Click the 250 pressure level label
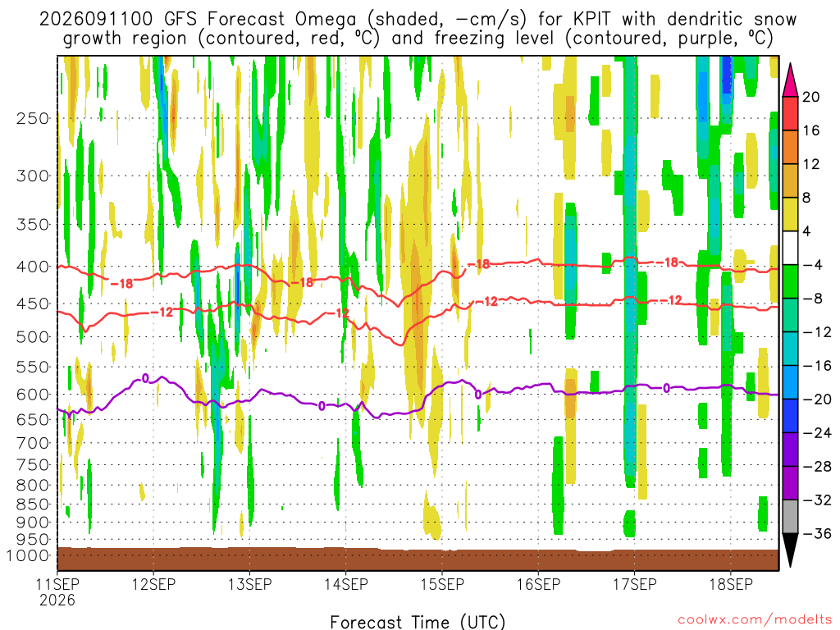The image size is (840, 630). pyautogui.click(x=33, y=118)
